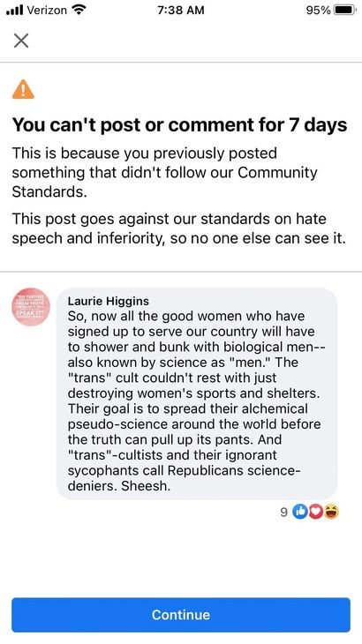Image resolution: width=362 pixels, height=644 pixels.
Task: Tap the Laurie Higgins name
Action: 109,301
